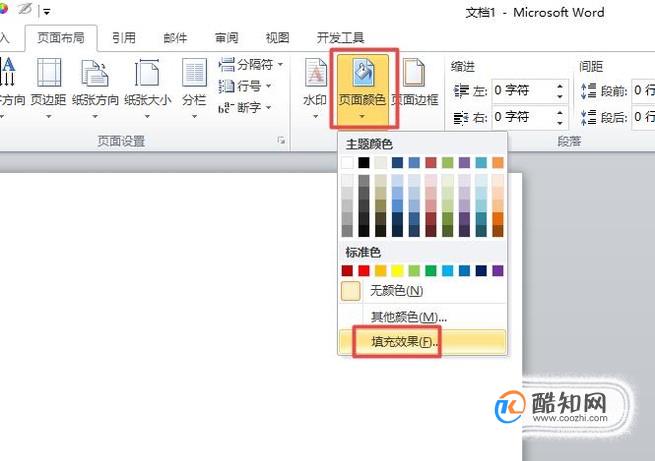
Task: Pick the white theme color swatch
Action: pyautogui.click(x=347, y=162)
